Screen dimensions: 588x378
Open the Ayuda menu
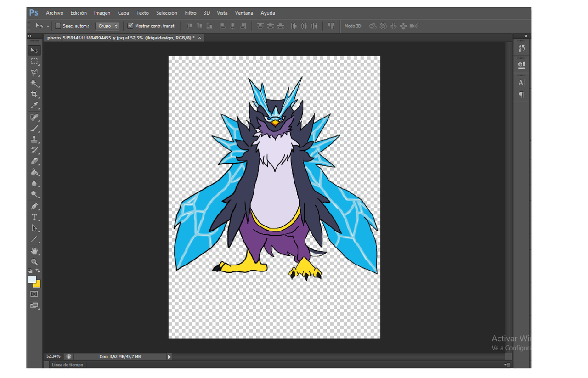[x=268, y=13]
